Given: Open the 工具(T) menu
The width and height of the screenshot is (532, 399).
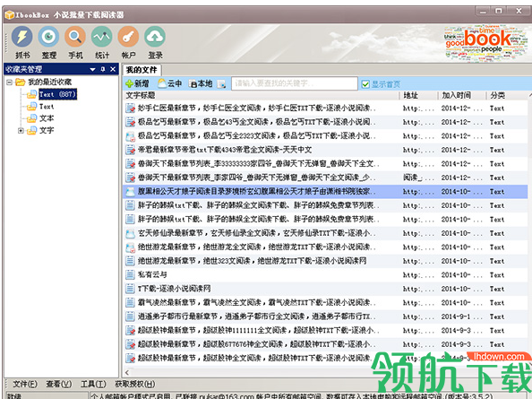Looking at the screenshot, I should 93,384.
